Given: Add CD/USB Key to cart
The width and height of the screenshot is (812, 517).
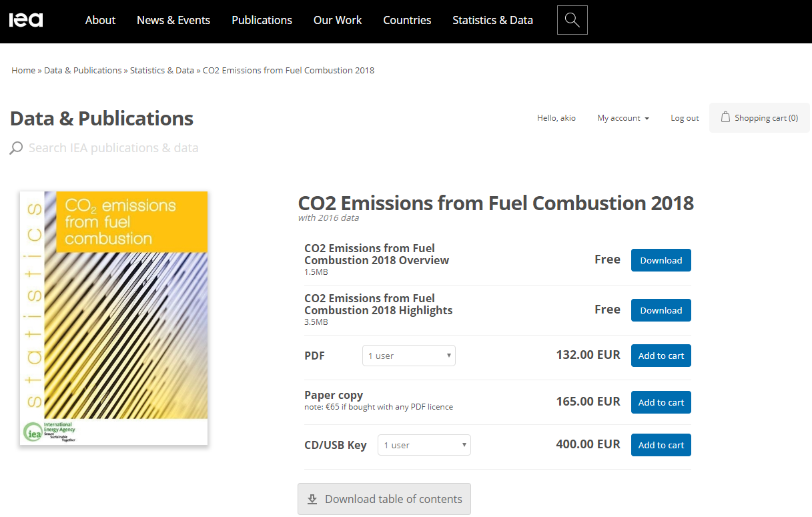Looking at the screenshot, I should pyautogui.click(x=661, y=445).
